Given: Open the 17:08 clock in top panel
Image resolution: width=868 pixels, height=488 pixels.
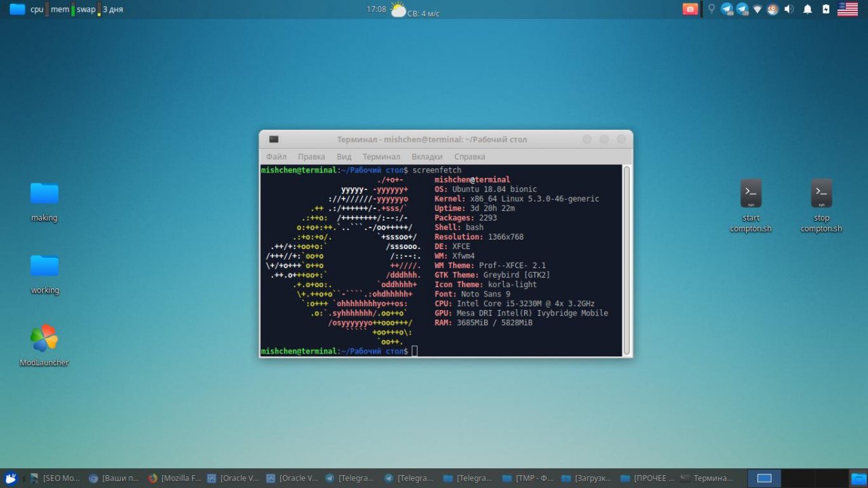Looking at the screenshot, I should (376, 10).
